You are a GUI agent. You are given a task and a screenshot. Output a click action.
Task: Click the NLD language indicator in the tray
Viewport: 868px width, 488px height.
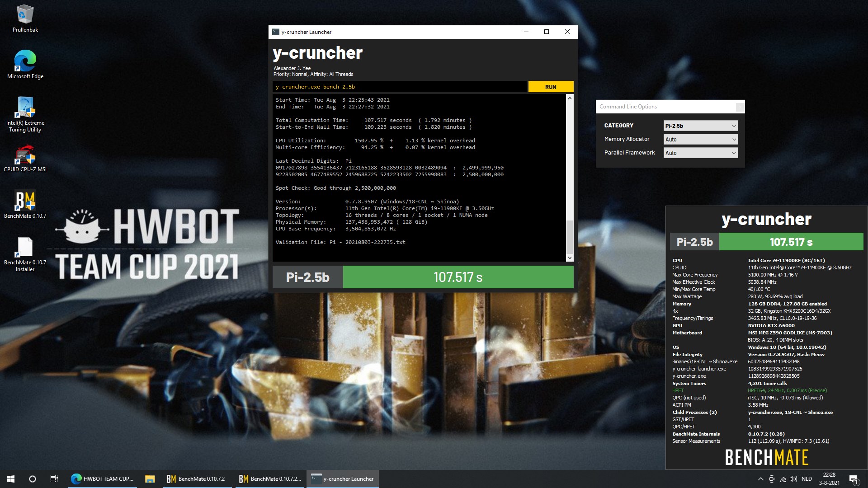pyautogui.click(x=807, y=479)
